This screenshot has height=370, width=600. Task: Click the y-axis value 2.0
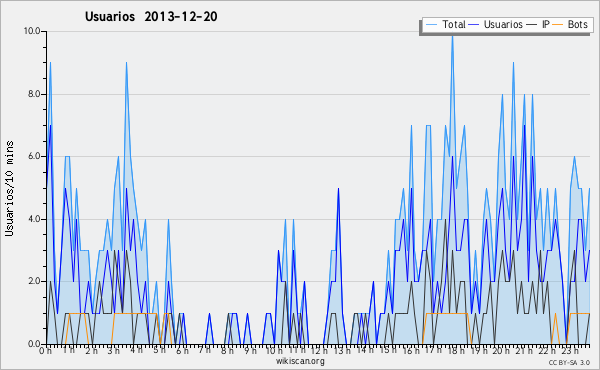coord(34,281)
